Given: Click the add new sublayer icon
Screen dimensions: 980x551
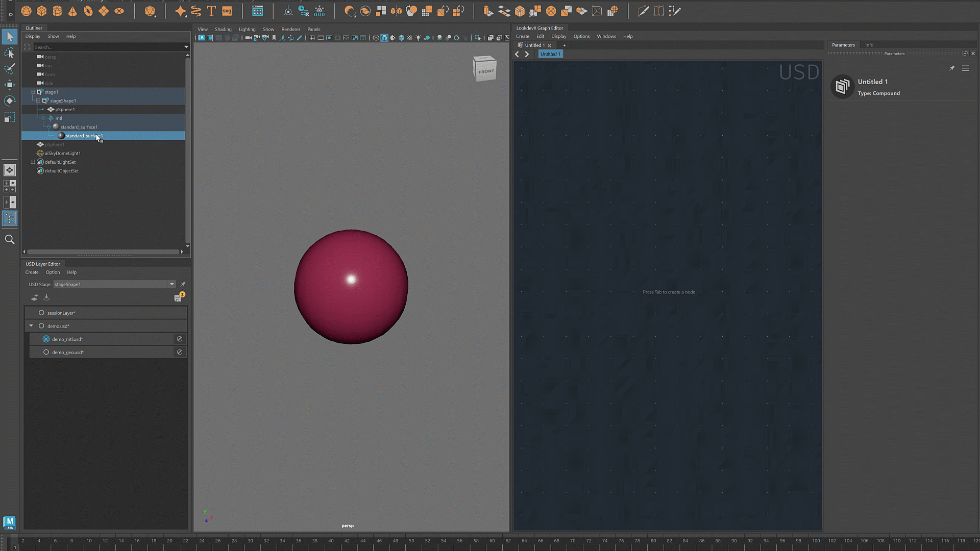Looking at the screenshot, I should point(34,297).
